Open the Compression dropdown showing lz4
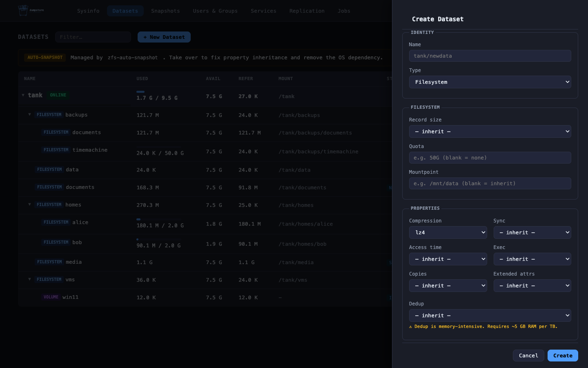Screen dimensions: 588x368 [448, 232]
